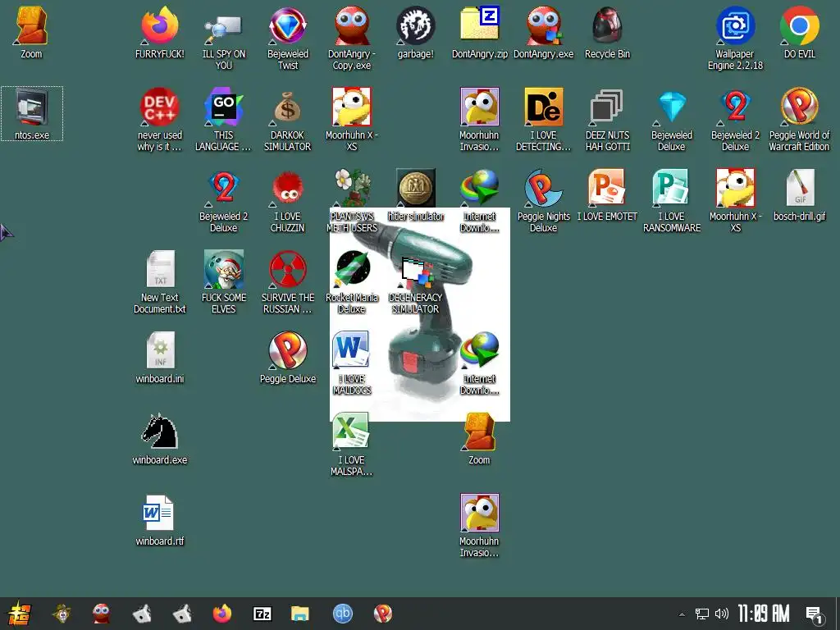Open SURVIVE THE RUSSIAN radiation icon
The width and height of the screenshot is (840, 630).
tap(288, 282)
